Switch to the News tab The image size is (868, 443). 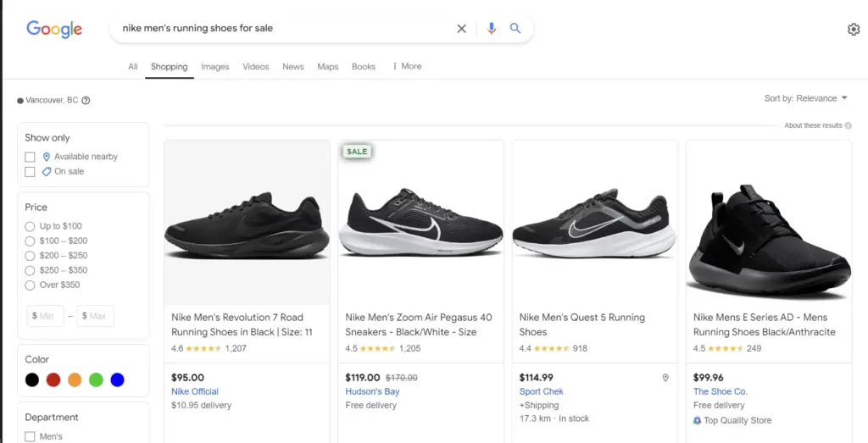292,66
